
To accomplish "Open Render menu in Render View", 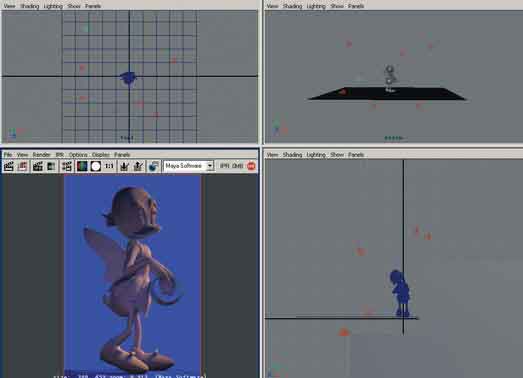I will pyautogui.click(x=41, y=155).
